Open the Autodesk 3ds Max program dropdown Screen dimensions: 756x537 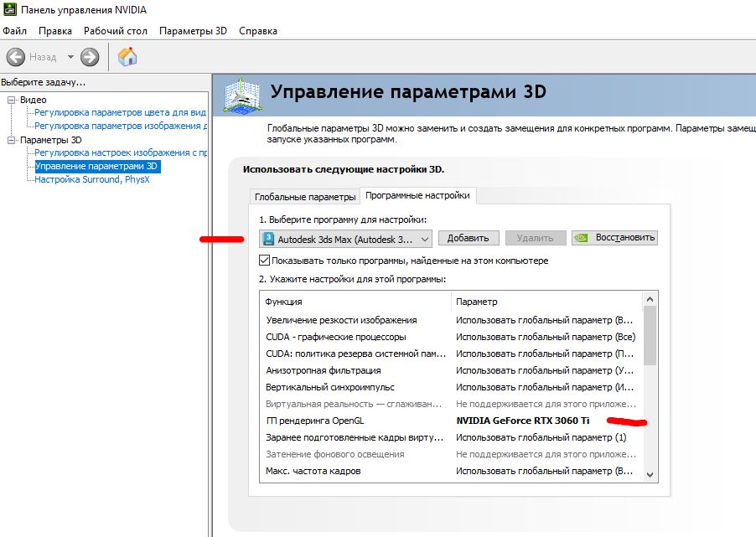pyautogui.click(x=345, y=239)
